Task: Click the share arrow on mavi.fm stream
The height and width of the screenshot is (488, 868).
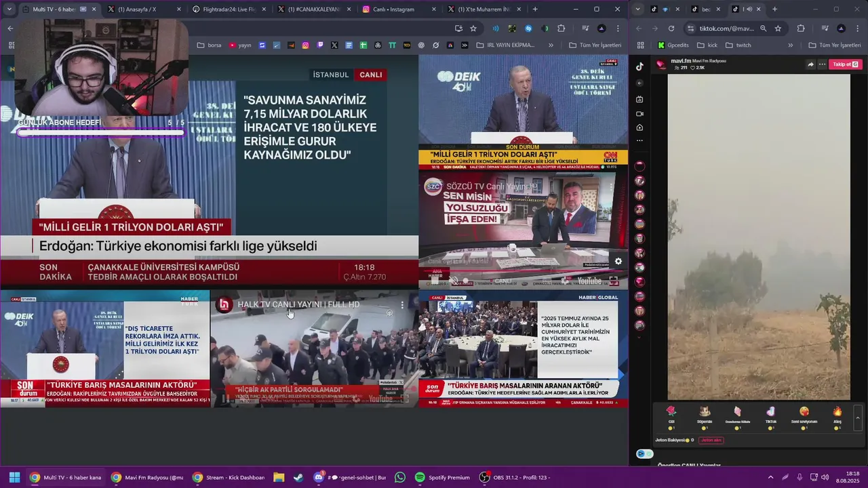Action: point(810,64)
